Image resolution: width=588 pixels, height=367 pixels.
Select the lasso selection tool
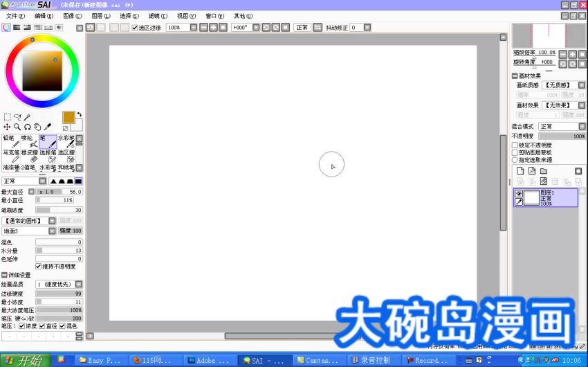(17, 117)
